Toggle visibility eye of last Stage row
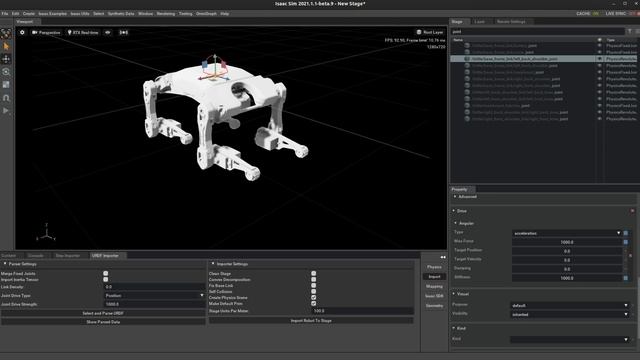This screenshot has height=360, width=640. pos(600,119)
